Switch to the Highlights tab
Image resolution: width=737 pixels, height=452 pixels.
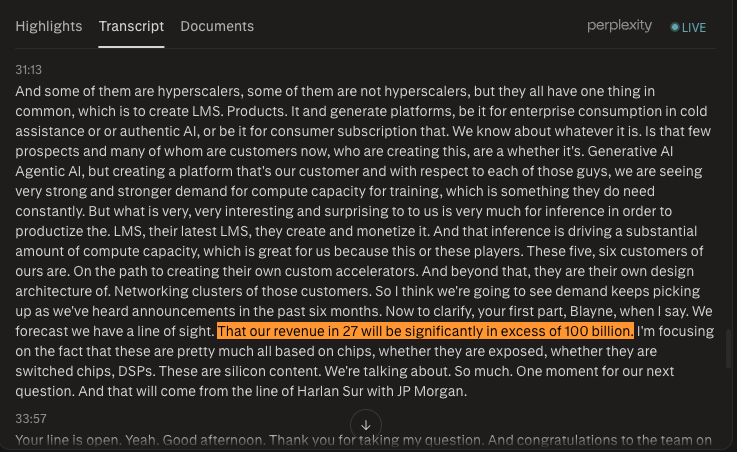click(x=48, y=26)
